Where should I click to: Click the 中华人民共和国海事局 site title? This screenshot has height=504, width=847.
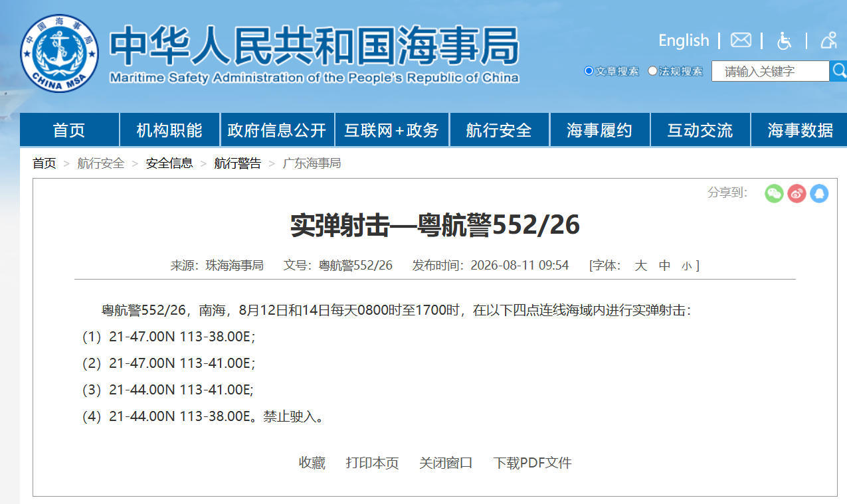click(314, 45)
